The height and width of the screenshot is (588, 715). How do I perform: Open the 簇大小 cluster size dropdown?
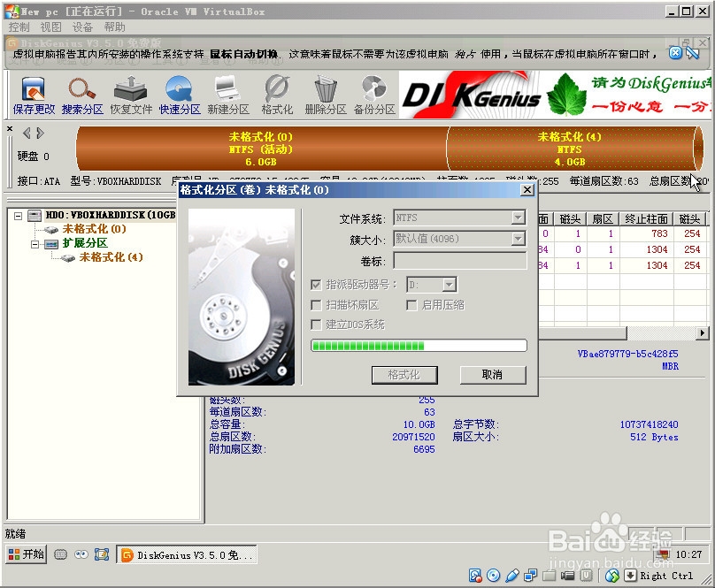pyautogui.click(x=518, y=239)
